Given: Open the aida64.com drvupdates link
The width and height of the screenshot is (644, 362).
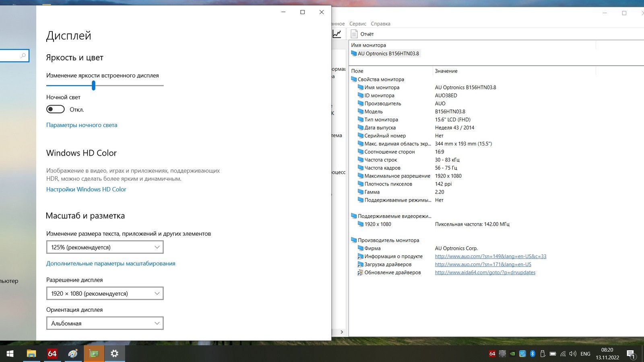Looking at the screenshot, I should (485, 272).
